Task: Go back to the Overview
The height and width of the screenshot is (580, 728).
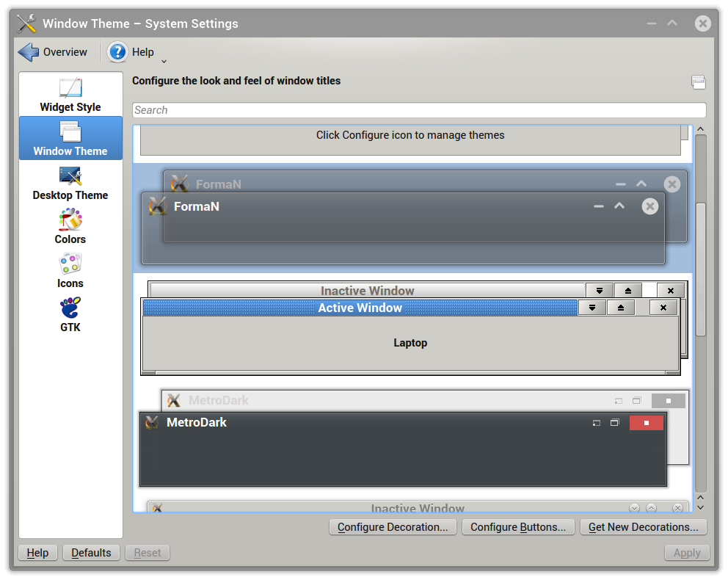Action: pos(52,52)
